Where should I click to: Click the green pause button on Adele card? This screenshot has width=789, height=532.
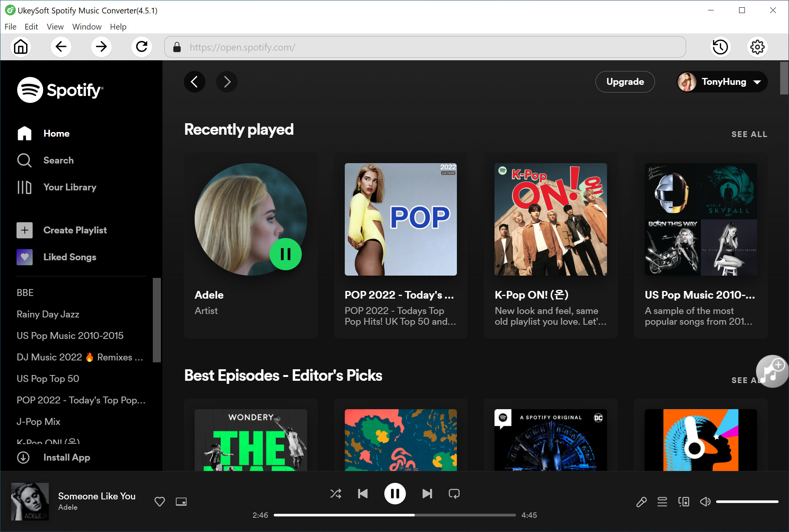[x=285, y=254]
